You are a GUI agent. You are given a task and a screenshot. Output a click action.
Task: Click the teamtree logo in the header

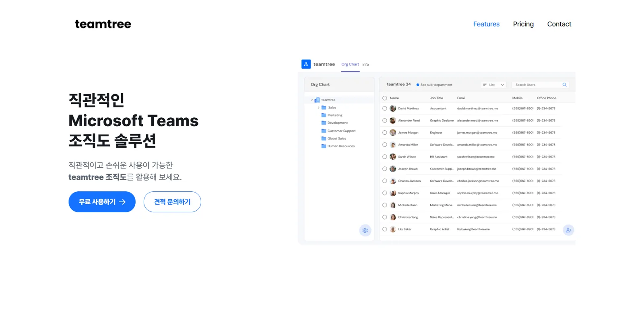pos(103,24)
